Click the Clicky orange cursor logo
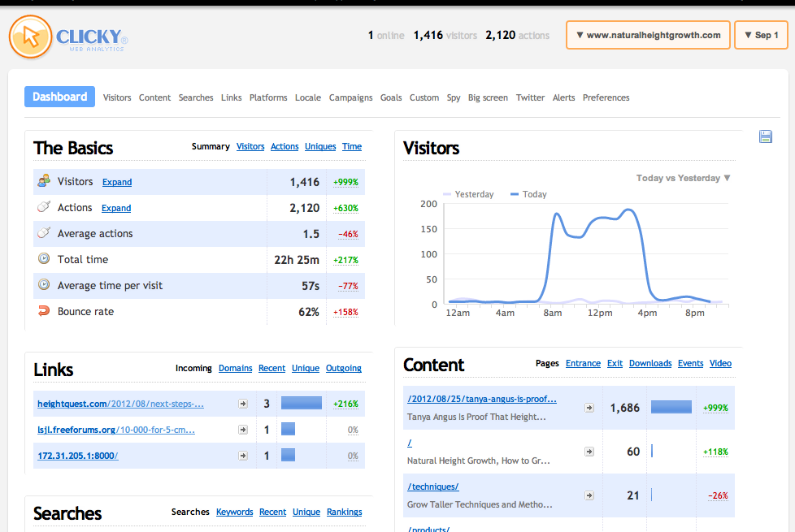 tap(30, 37)
